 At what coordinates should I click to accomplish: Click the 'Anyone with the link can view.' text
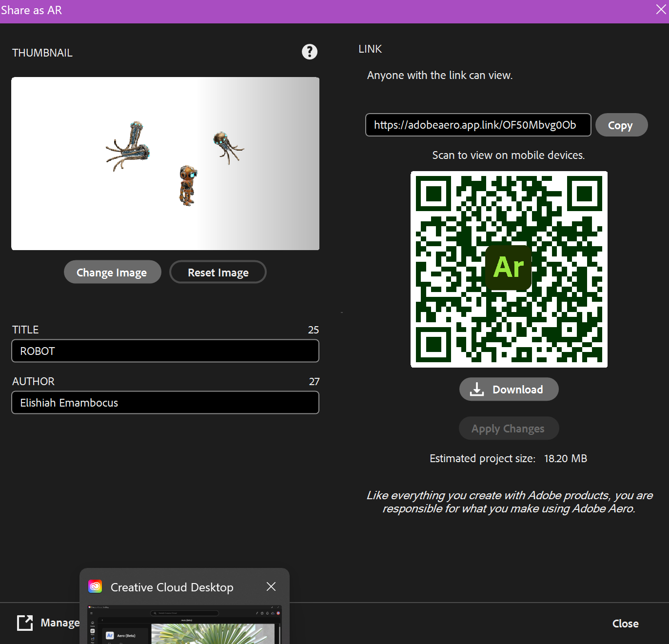[440, 75]
